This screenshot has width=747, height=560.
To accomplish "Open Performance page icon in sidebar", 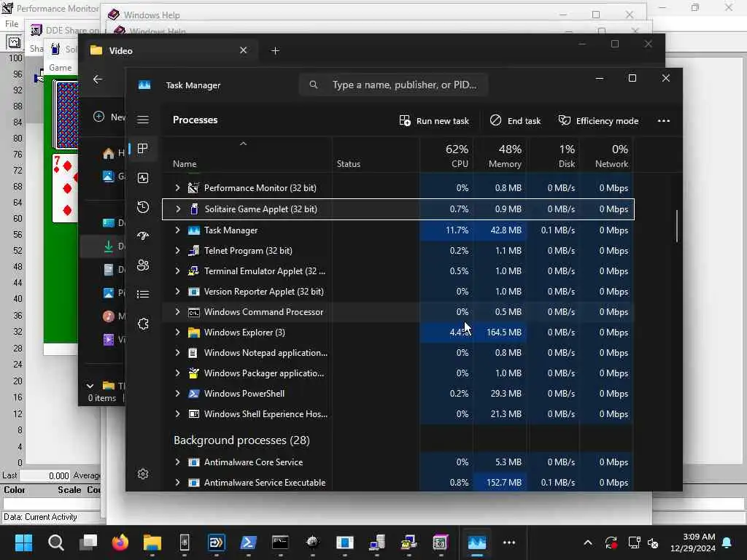I will click(143, 178).
